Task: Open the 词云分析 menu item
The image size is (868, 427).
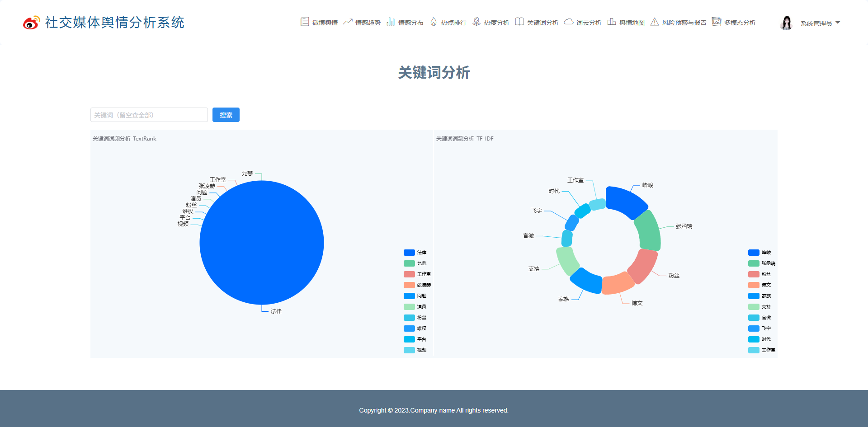Action: 583,22
